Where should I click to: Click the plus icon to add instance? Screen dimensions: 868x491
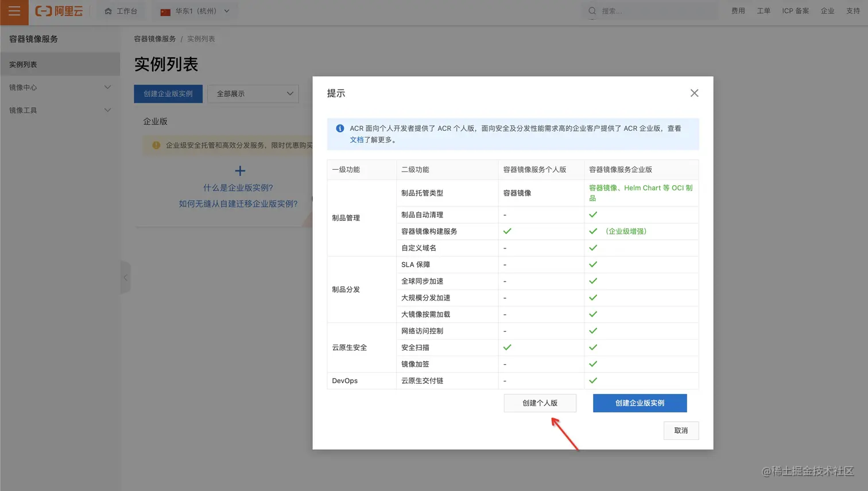click(x=240, y=171)
